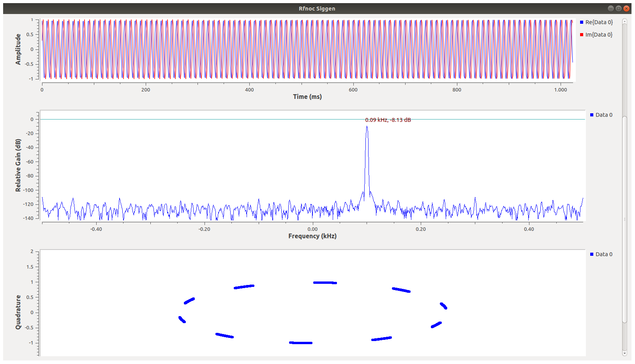Click the tip of the spectrum peak
This screenshot has width=635, height=364.
(x=367, y=127)
